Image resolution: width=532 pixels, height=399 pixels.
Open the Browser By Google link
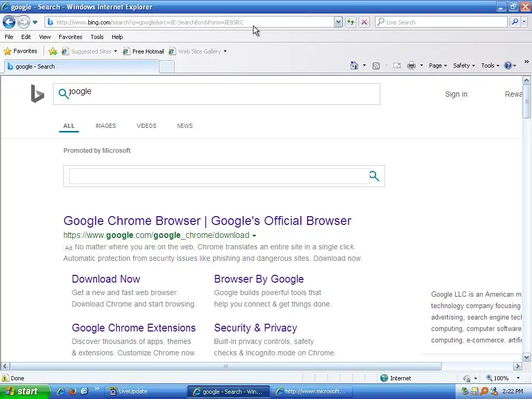click(259, 279)
